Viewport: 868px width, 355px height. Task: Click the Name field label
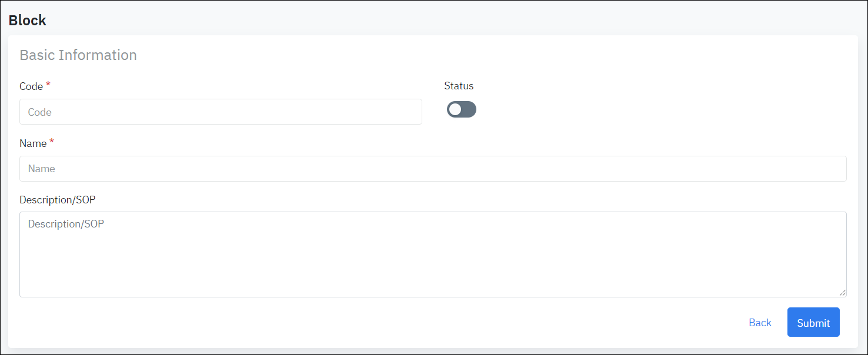[x=33, y=143]
